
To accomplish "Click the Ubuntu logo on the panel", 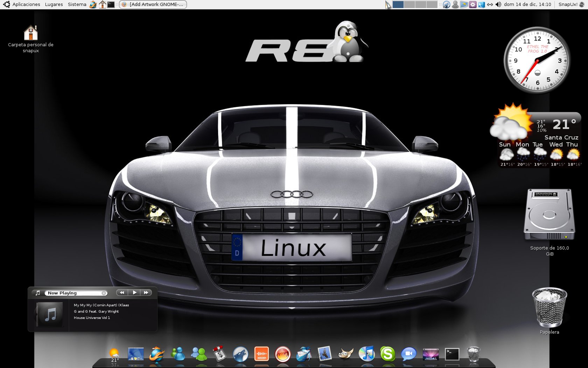I will click(6, 5).
